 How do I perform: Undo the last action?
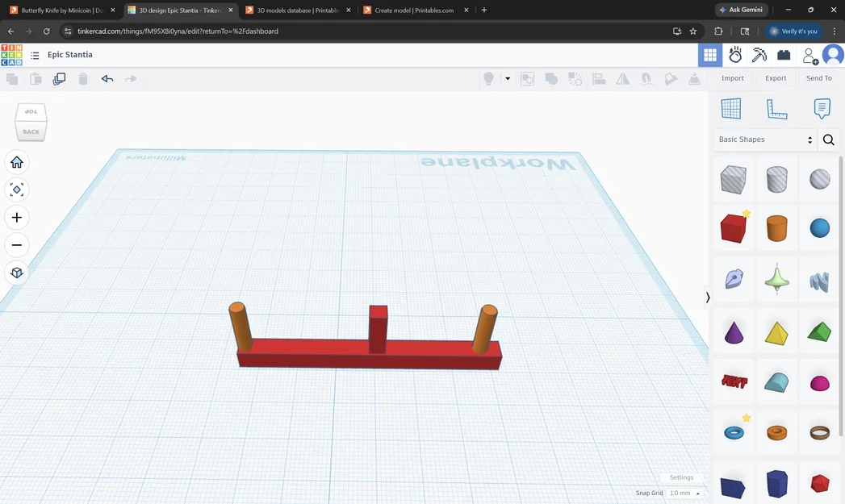coord(107,78)
